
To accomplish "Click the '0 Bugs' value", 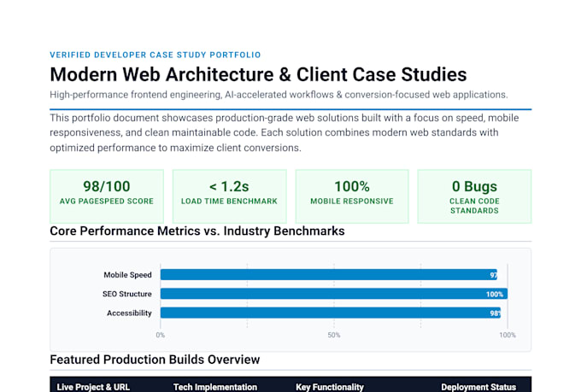I will click(x=475, y=186).
